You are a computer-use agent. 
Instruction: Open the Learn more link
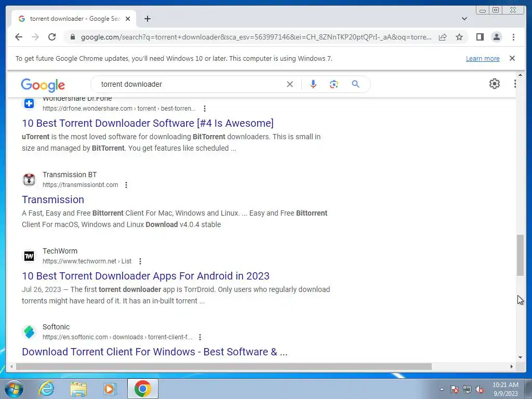pos(483,58)
